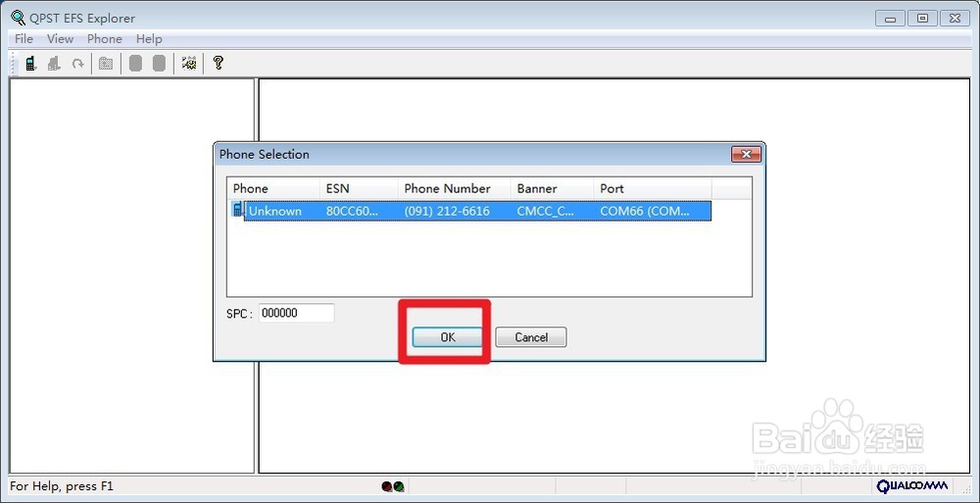This screenshot has height=503, width=980.
Task: Click the ESN value 80CC60...
Action: click(352, 211)
